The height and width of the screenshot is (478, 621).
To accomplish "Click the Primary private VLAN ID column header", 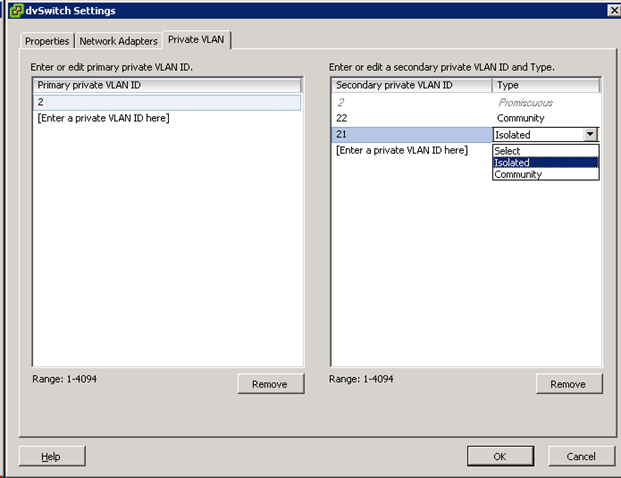I will tap(167, 86).
